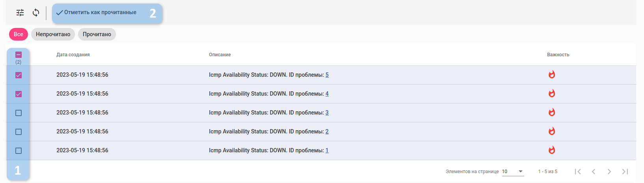The height and width of the screenshot is (183, 644).
Task: Click the Дата создания column header
Action: pyautogui.click(x=73, y=55)
